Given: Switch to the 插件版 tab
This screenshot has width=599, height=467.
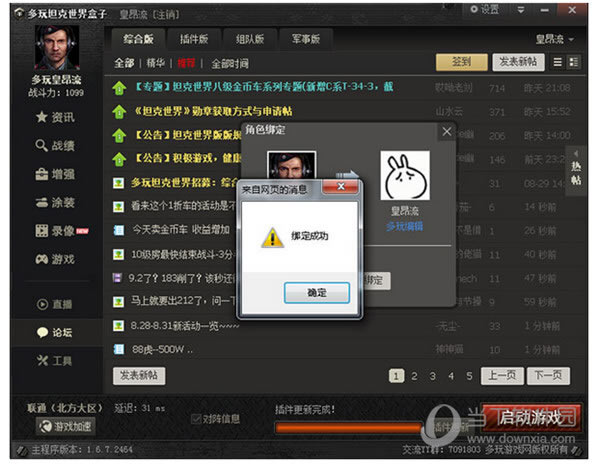Looking at the screenshot, I should click(x=194, y=39).
